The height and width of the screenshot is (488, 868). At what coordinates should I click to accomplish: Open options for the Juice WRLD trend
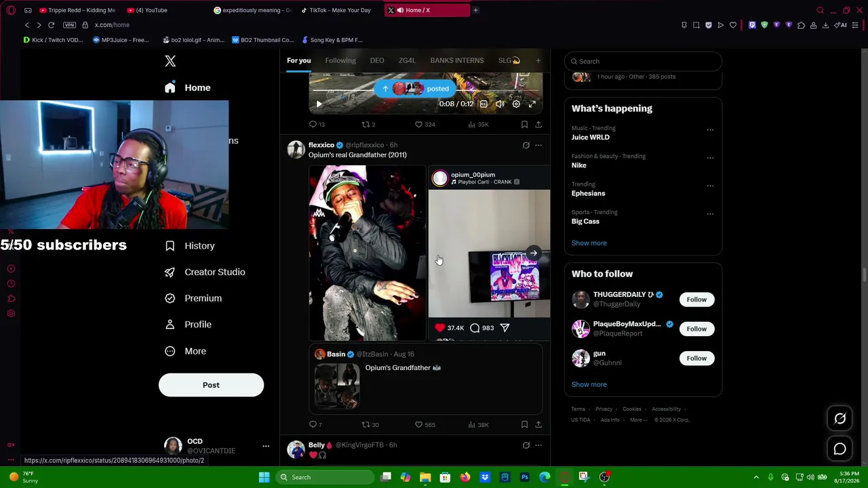[x=710, y=129]
